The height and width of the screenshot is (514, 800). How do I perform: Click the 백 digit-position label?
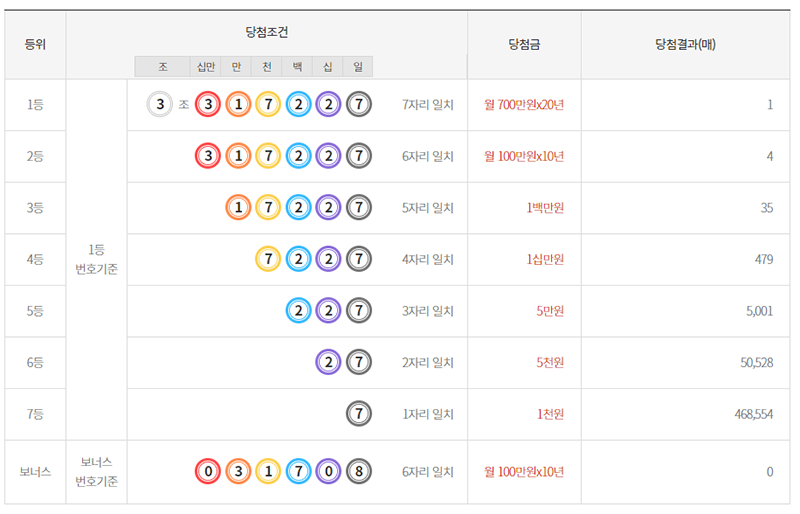click(297, 67)
